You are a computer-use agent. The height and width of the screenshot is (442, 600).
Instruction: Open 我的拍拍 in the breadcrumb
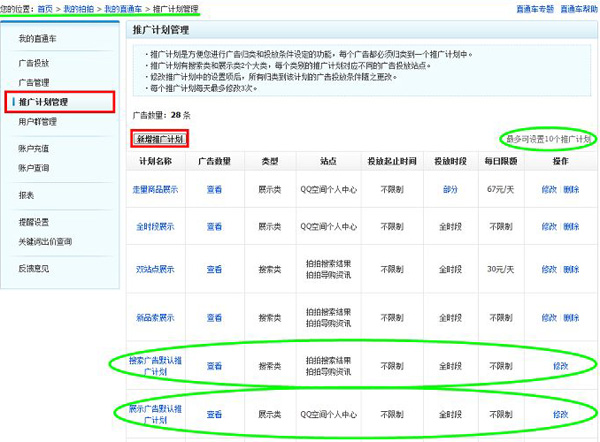click(78, 9)
